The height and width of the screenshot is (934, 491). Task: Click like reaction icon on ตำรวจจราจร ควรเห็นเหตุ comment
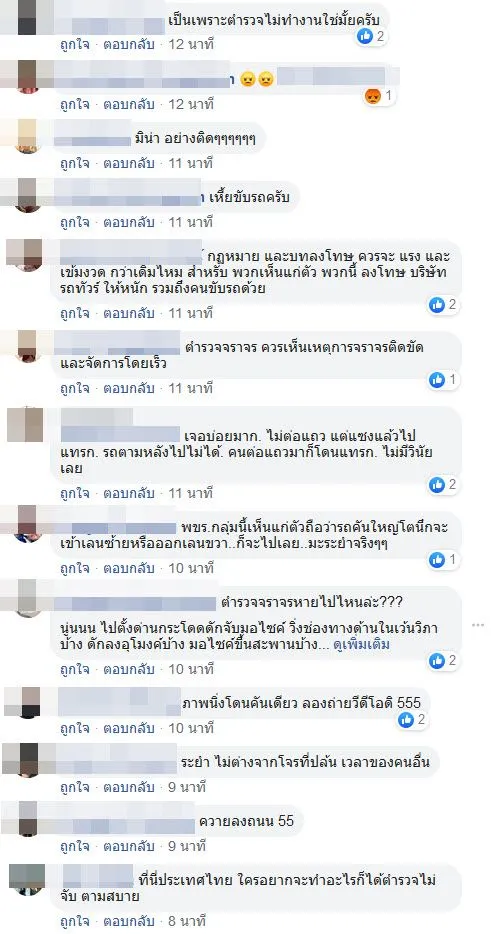[x=437, y=380]
